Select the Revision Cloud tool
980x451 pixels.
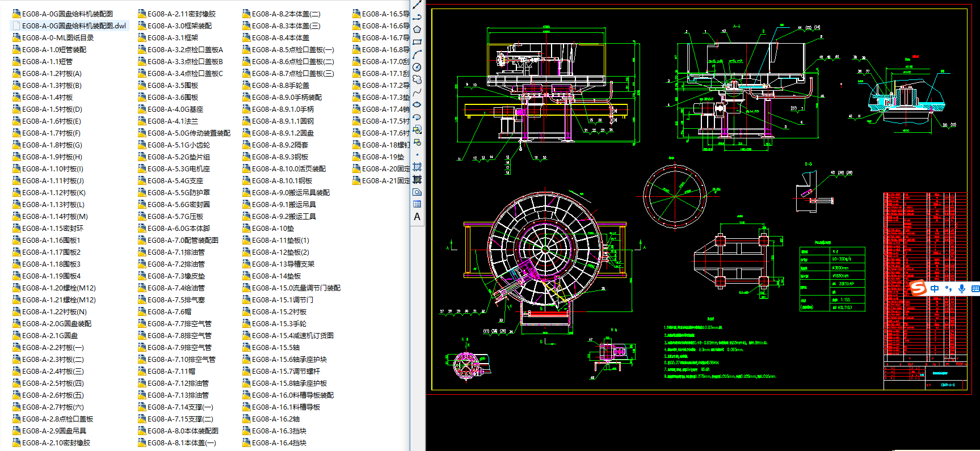(x=417, y=79)
